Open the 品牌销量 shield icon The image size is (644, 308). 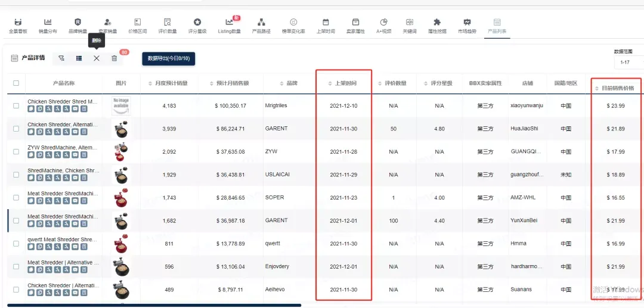click(x=78, y=22)
